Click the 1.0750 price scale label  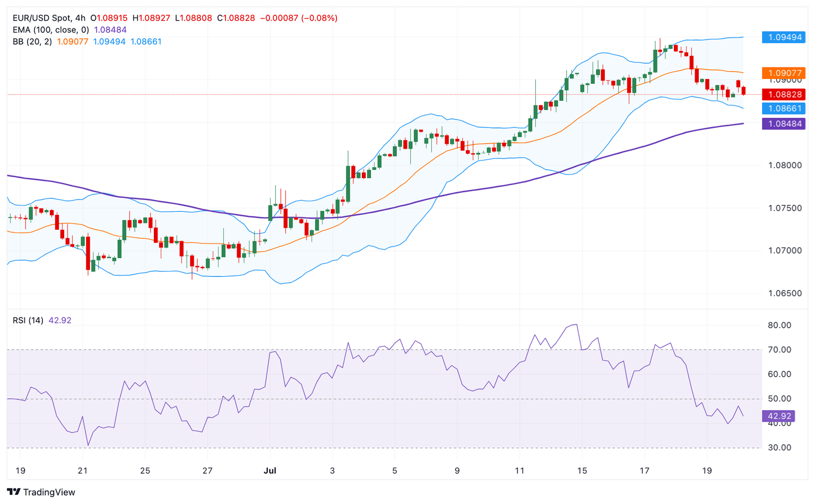pos(785,208)
